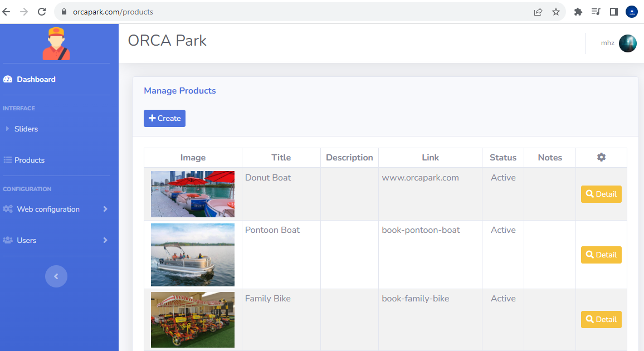Bookmark this page with the star icon
The height and width of the screenshot is (351, 644).
[555, 12]
